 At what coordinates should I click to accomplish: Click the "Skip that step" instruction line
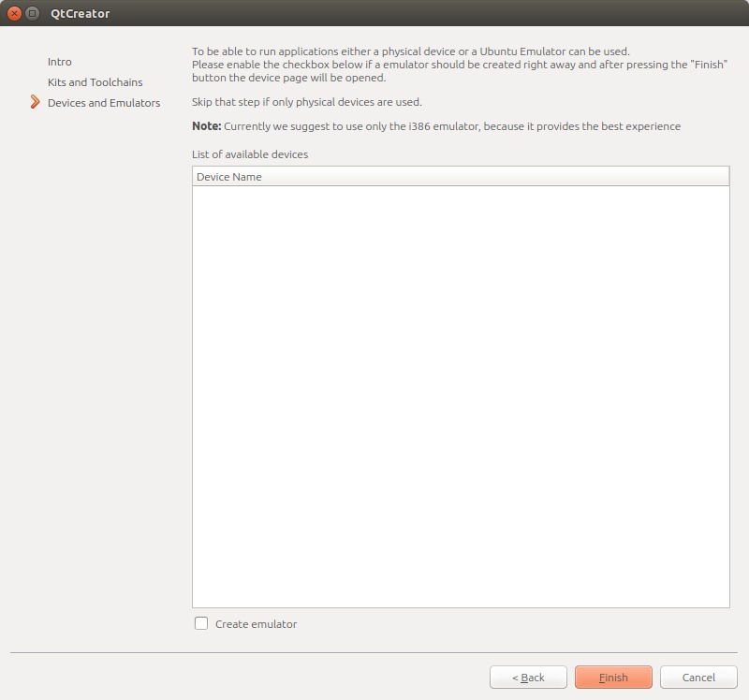[307, 102]
